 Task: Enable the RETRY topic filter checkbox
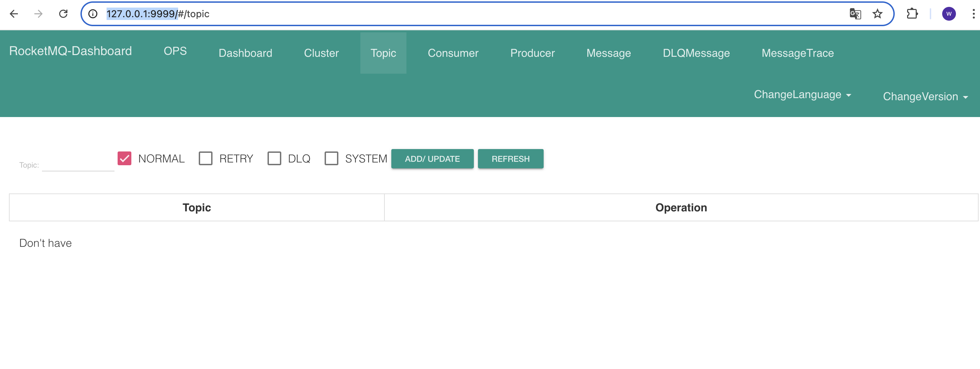[x=205, y=158]
